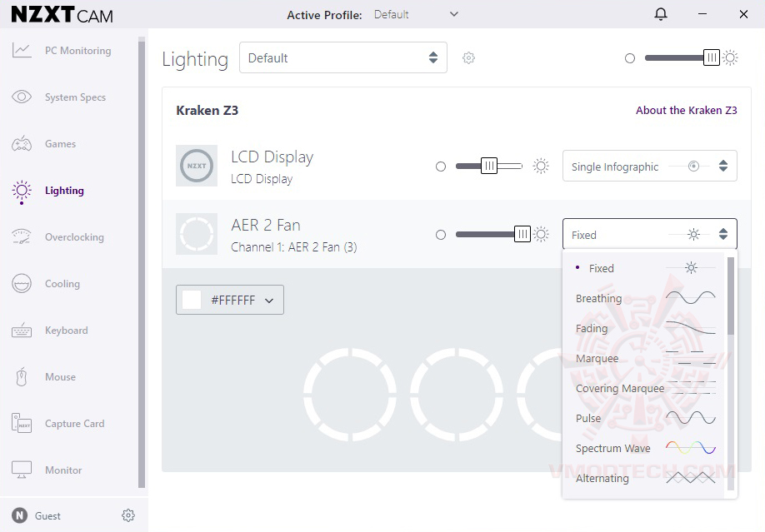The image size is (765, 532).
Task: Open PC Monitoring chart icon
Action: [22, 50]
